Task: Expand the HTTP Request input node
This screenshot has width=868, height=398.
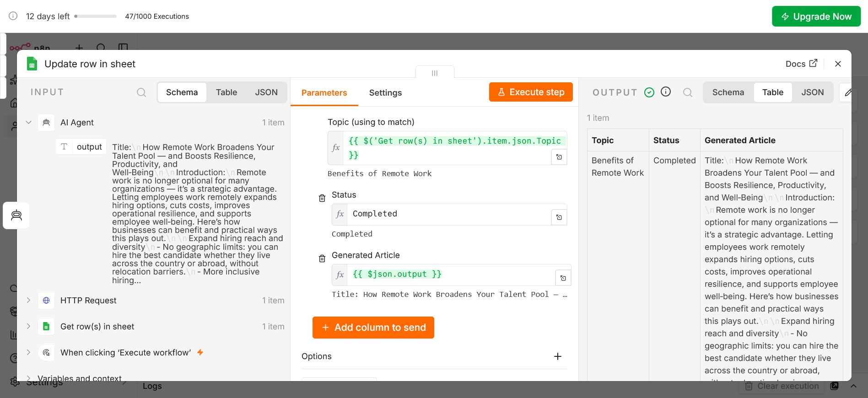Action: tap(28, 301)
